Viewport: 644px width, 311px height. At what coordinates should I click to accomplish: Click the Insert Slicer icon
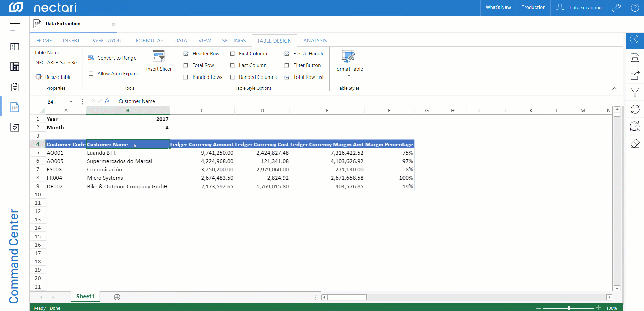click(x=159, y=56)
